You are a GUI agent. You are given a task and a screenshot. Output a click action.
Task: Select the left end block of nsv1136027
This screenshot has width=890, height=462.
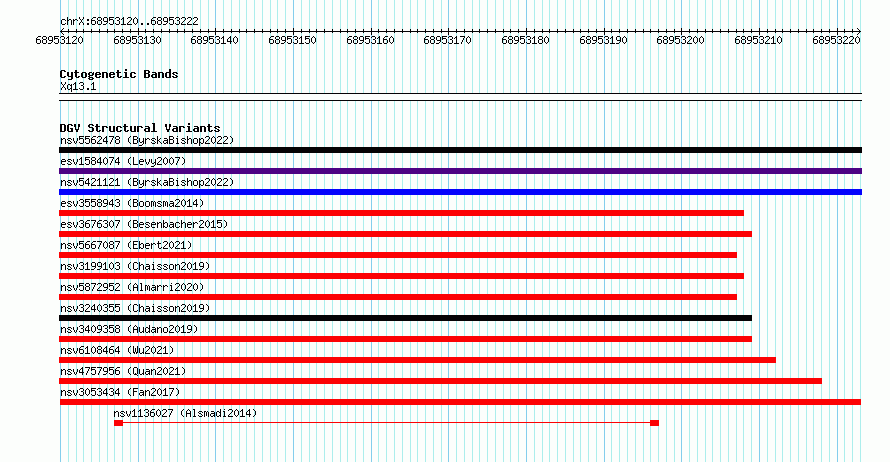(x=118, y=423)
